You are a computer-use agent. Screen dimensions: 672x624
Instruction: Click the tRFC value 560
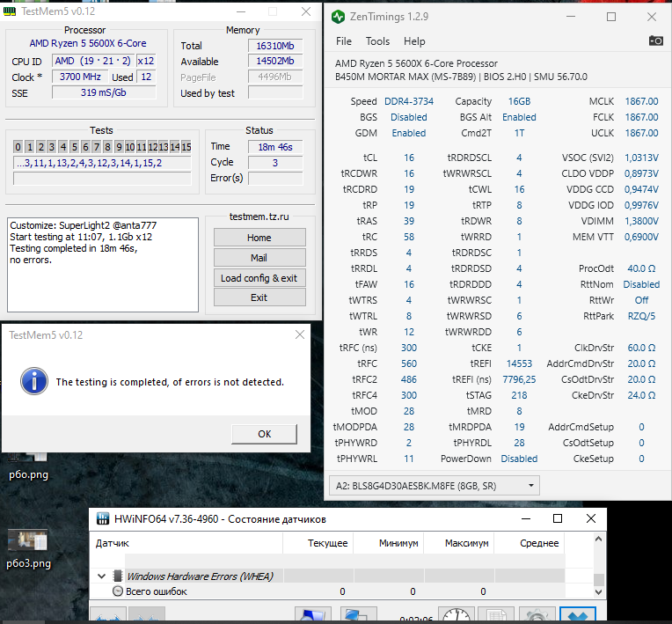point(409,363)
